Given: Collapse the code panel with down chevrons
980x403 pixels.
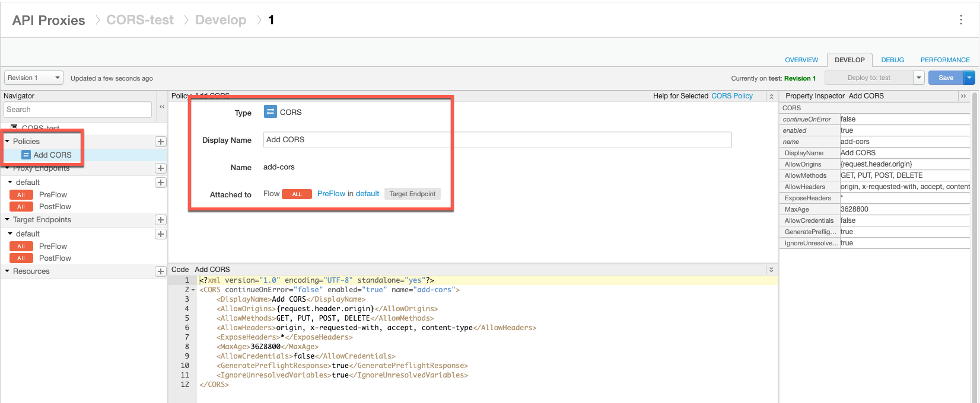Looking at the screenshot, I should pyautogui.click(x=771, y=269).
